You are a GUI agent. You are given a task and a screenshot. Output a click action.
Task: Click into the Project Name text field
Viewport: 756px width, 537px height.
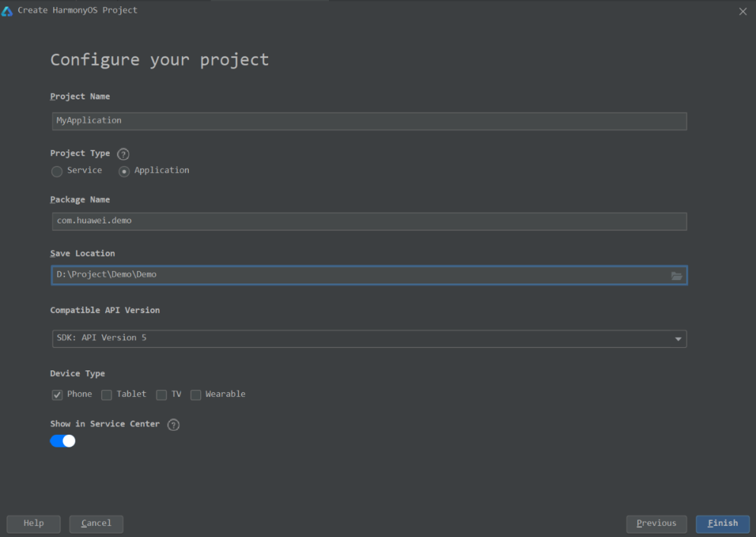click(369, 121)
